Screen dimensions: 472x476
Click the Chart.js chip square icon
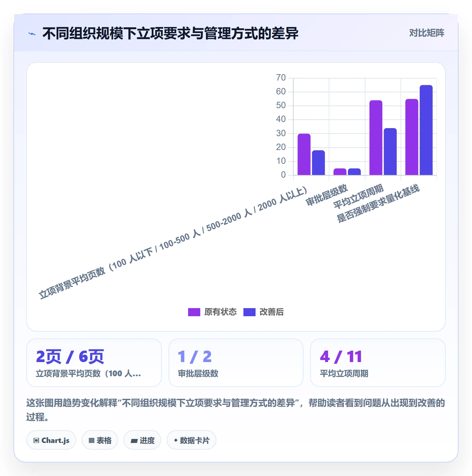point(36,440)
